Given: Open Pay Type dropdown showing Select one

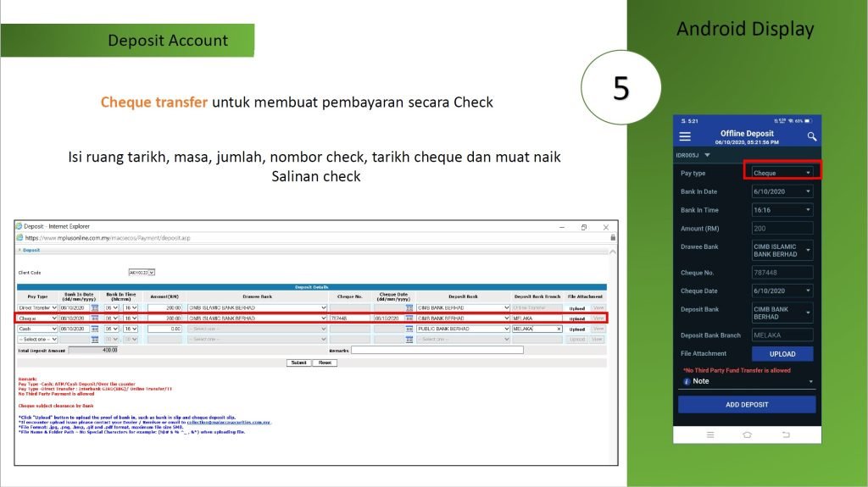Looking at the screenshot, I should (37, 340).
